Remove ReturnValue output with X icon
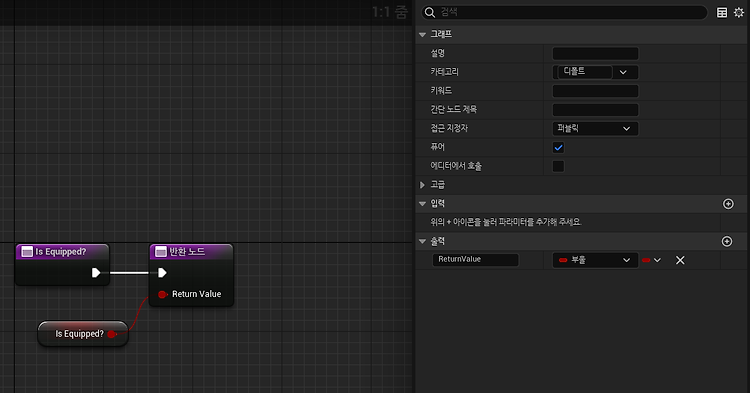Viewport: 750px width, 393px height. pyautogui.click(x=680, y=260)
